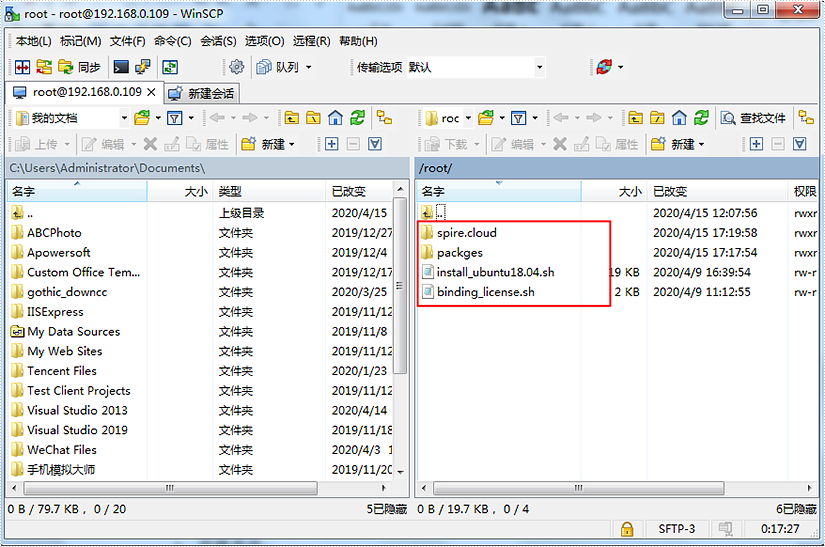Click the remote New (新建) button
This screenshot has width=825, height=547.
coord(672,144)
